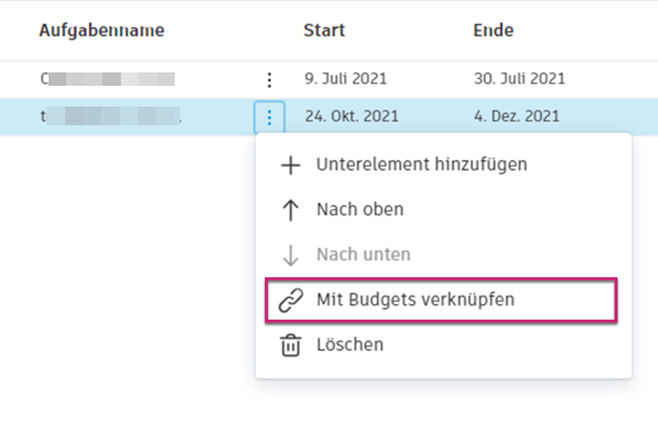Click the down arrow icon beside "Nach unten"
The height and width of the screenshot is (422, 658).
291,255
